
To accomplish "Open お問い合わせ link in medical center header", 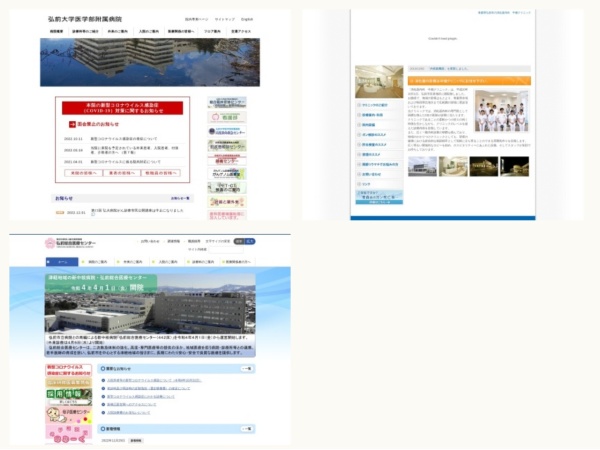I will coord(150,241).
